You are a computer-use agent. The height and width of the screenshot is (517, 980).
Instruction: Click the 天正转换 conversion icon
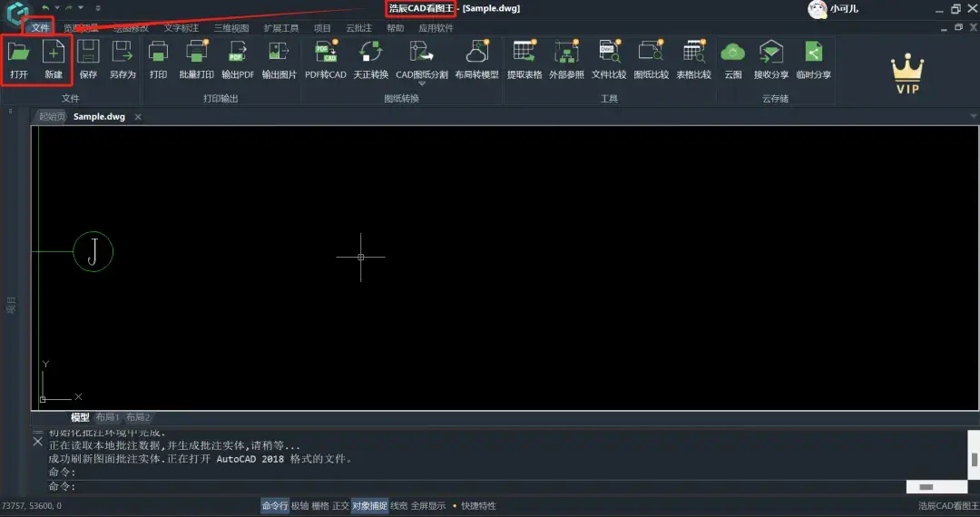[370, 52]
